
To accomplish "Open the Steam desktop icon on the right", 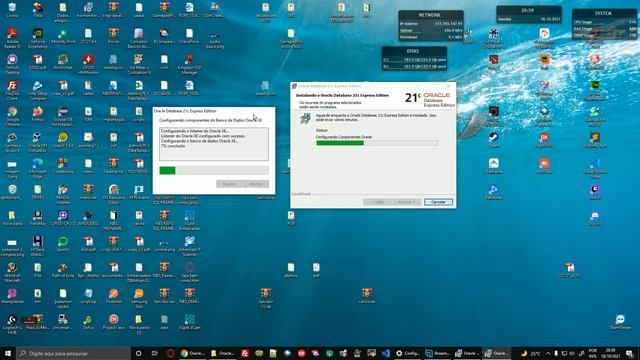I will click(493, 140).
